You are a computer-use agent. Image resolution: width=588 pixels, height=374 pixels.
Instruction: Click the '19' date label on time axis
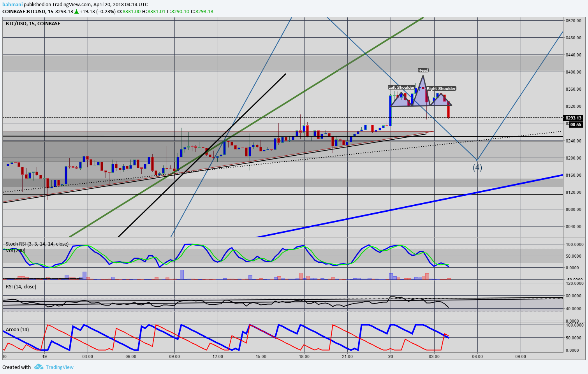(x=44, y=356)
